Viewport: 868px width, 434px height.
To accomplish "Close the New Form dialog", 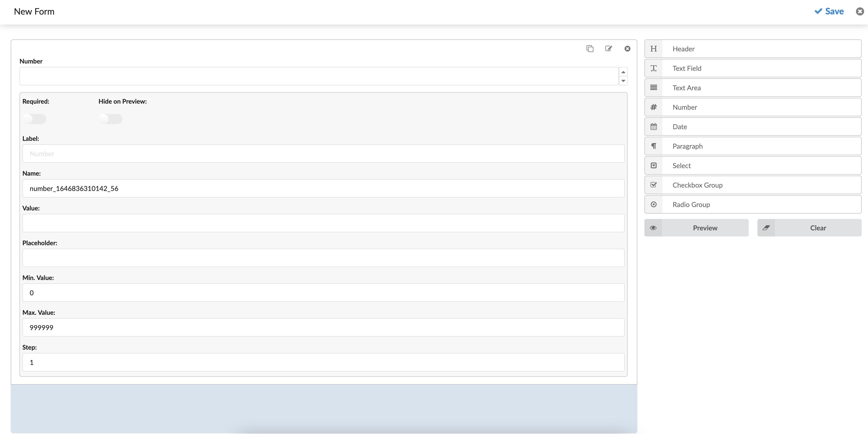I will point(860,11).
